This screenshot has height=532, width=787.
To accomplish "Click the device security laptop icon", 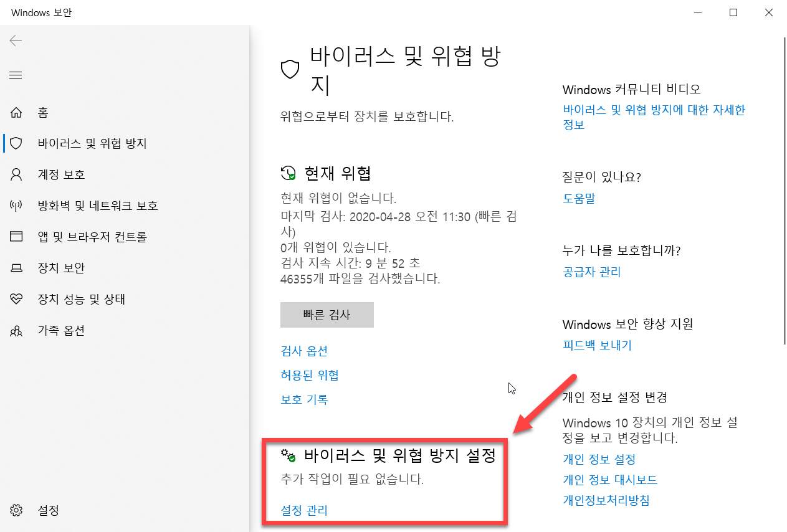I will pos(16,268).
